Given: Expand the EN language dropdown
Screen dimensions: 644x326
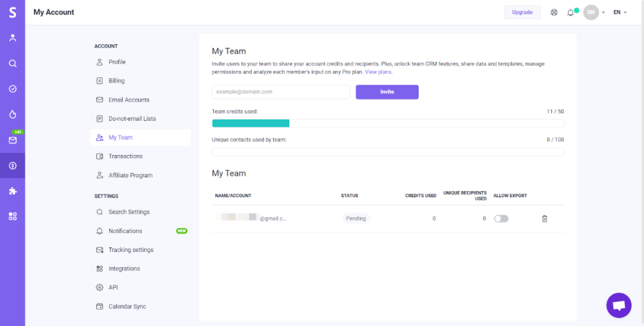Looking at the screenshot, I should (x=620, y=13).
